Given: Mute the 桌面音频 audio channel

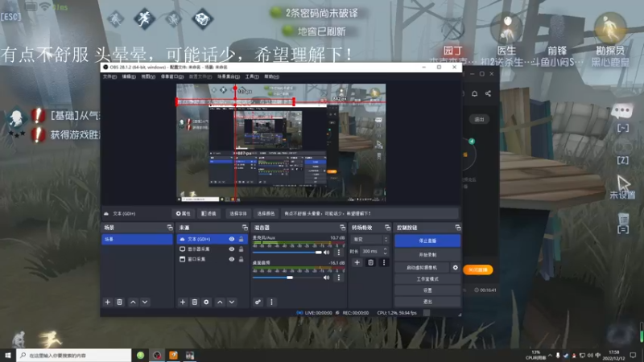Looking at the screenshot, I should point(327,278).
